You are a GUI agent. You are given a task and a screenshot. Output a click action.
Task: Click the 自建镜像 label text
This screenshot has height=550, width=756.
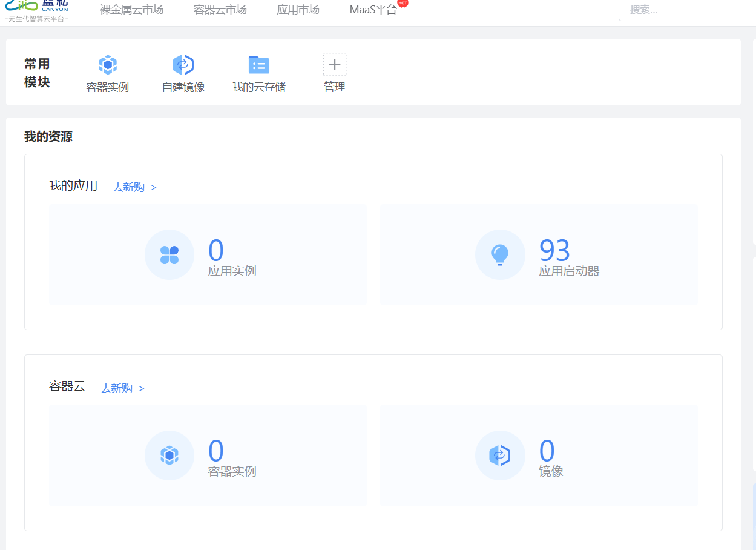click(x=183, y=87)
